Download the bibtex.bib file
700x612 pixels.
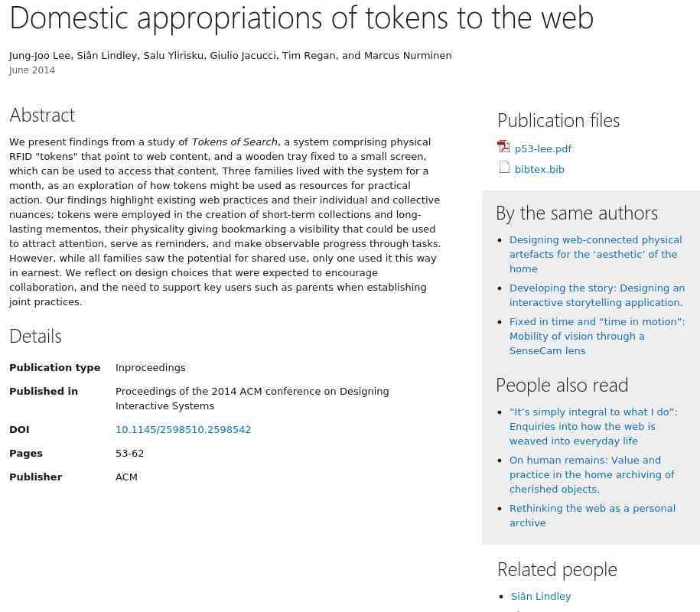pos(539,170)
